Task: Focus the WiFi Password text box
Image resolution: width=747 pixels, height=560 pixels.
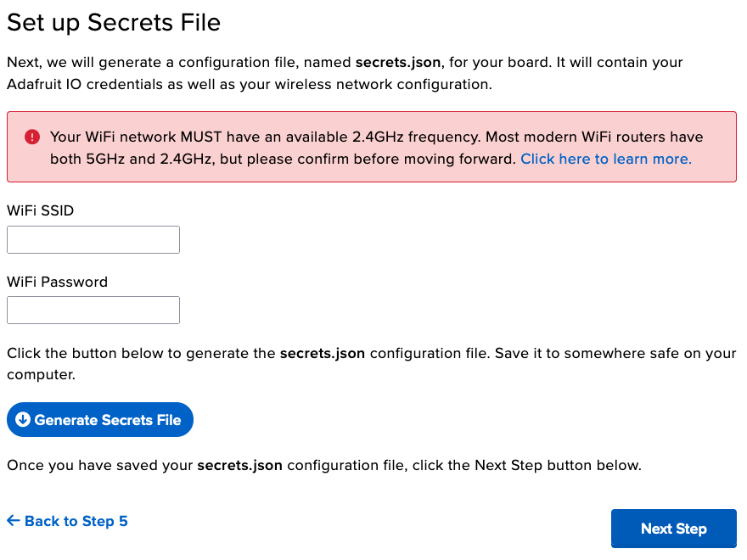Action: coord(93,310)
